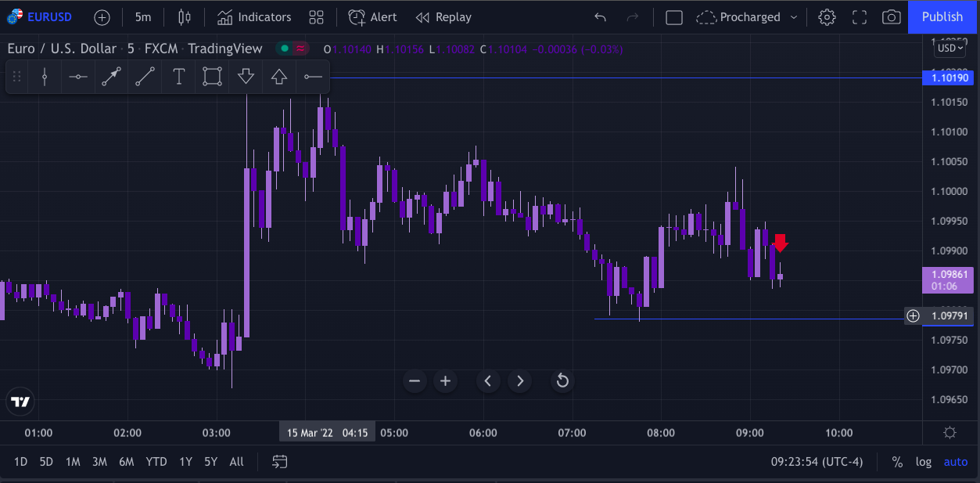Pick the arrow-down marker tool
The width and height of the screenshot is (980, 483).
246,77
